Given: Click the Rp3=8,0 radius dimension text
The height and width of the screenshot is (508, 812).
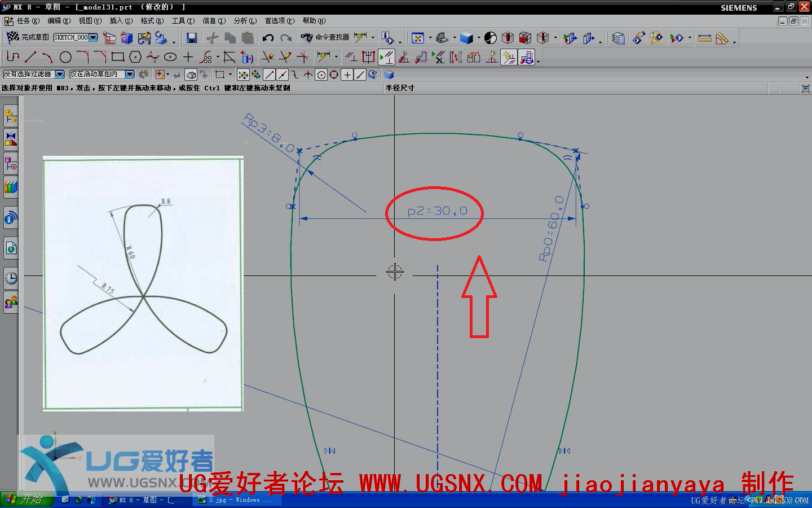Looking at the screenshot, I should [270, 133].
